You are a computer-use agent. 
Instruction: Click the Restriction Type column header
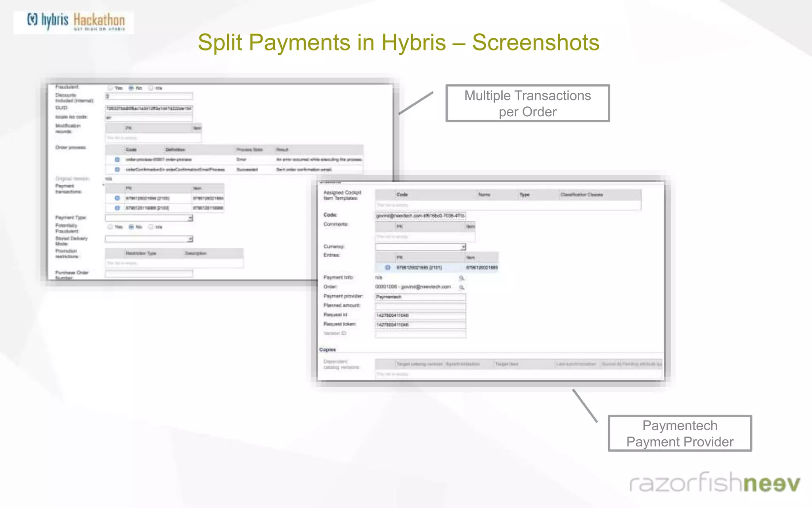point(141,253)
